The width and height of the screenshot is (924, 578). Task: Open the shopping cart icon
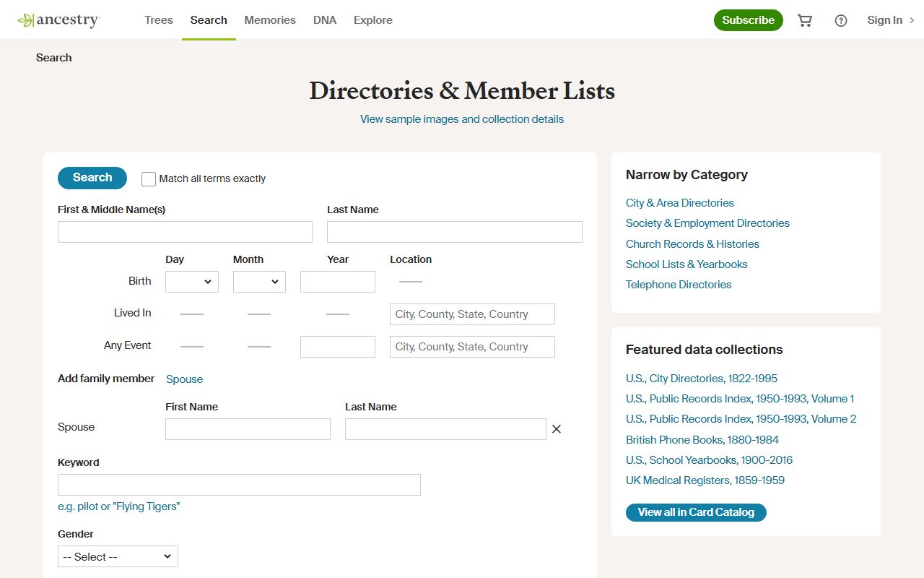tap(805, 20)
